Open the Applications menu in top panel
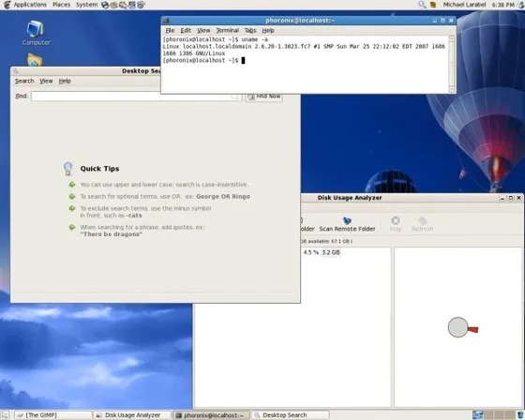 pos(30,5)
